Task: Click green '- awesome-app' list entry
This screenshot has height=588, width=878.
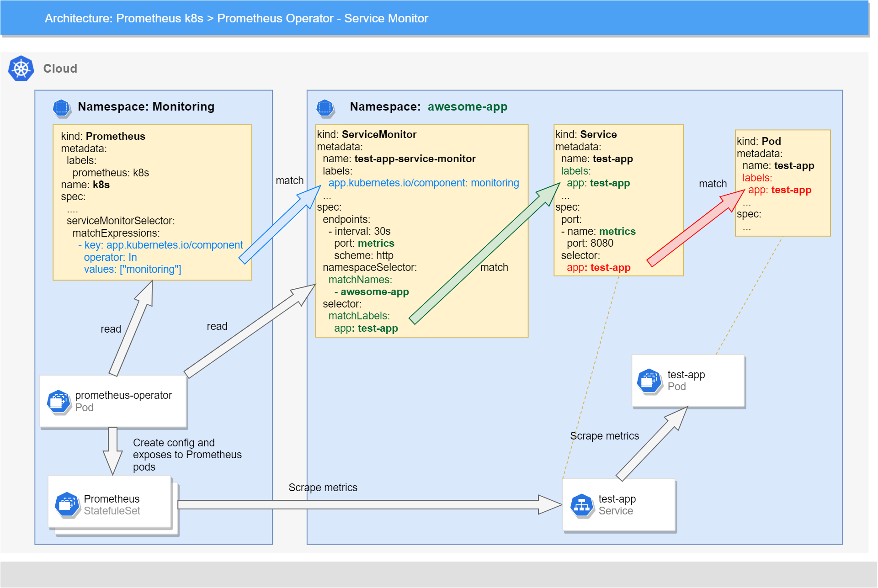Action: (372, 291)
